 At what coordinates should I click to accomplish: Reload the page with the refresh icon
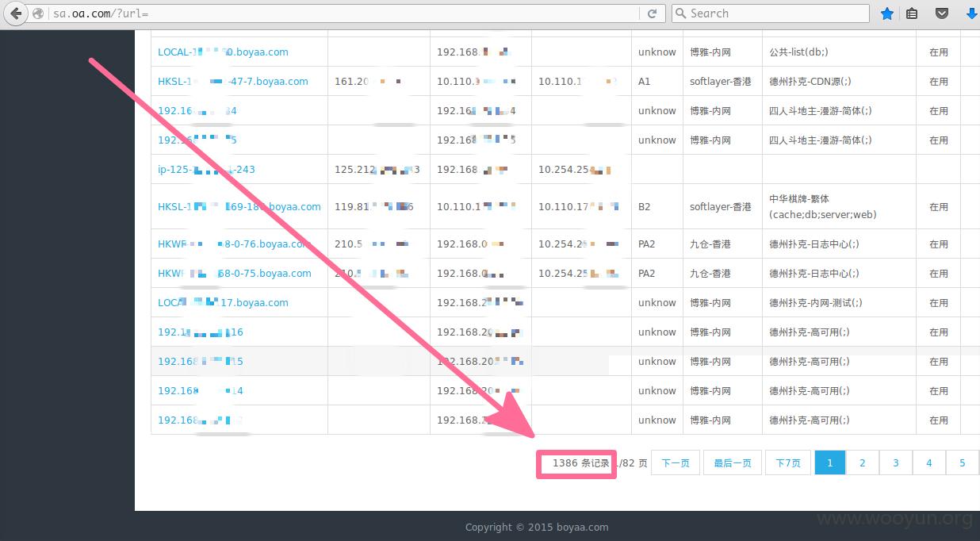[652, 13]
